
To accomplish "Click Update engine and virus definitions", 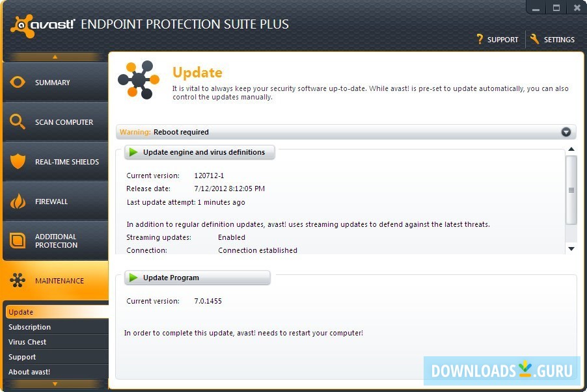I will click(x=200, y=152).
